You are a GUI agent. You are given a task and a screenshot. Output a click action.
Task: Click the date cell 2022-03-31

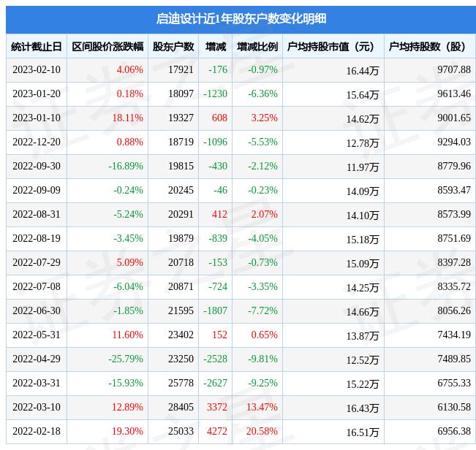37,383
